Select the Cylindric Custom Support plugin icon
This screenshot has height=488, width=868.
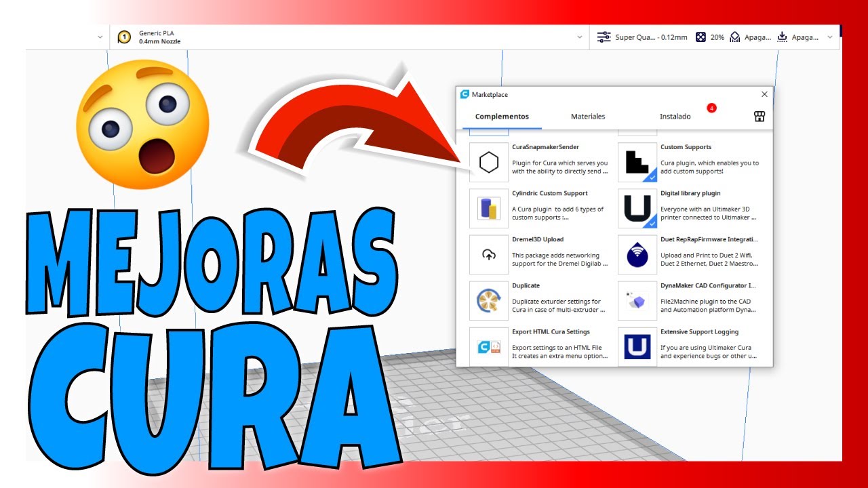pos(489,209)
